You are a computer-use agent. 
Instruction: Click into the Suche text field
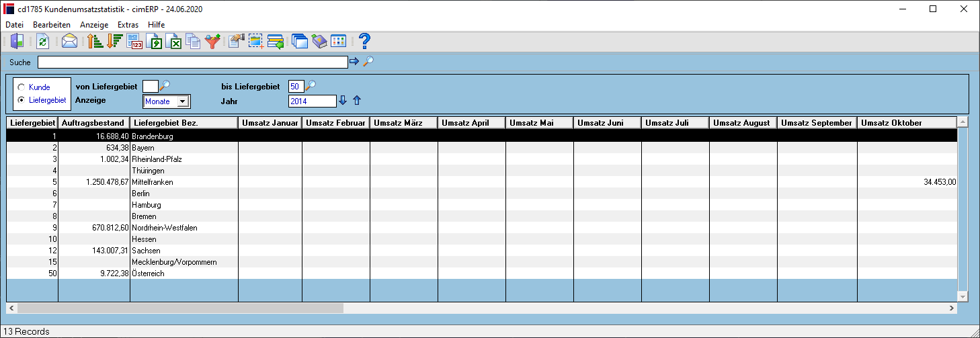193,62
